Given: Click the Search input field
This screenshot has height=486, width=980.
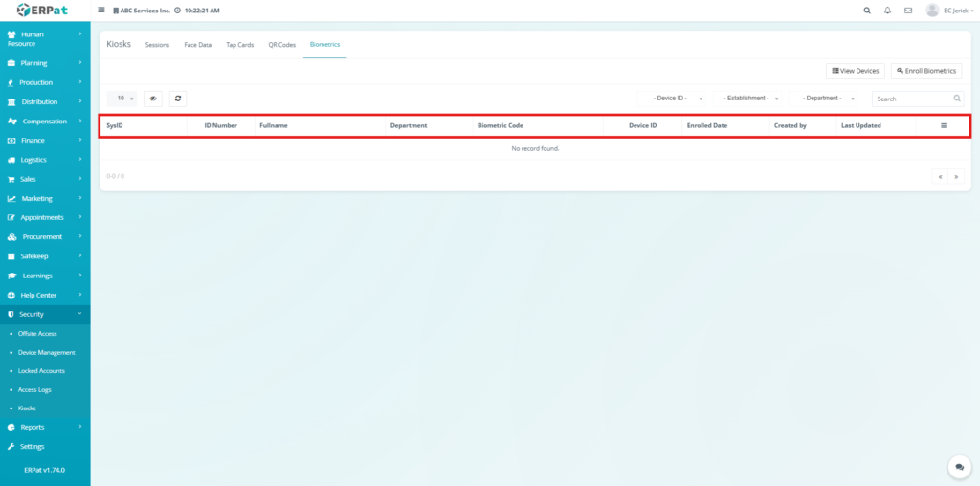Looking at the screenshot, I should point(912,99).
